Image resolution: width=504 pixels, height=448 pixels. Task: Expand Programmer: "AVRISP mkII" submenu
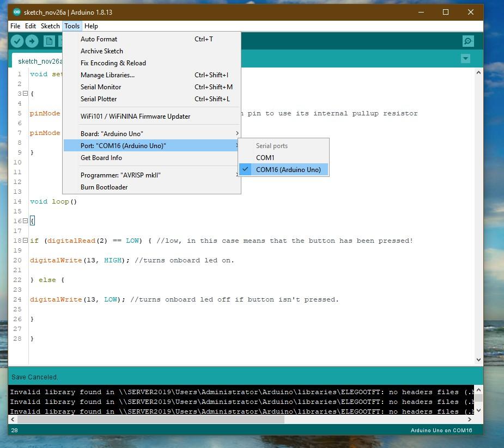pyautogui.click(x=151, y=175)
